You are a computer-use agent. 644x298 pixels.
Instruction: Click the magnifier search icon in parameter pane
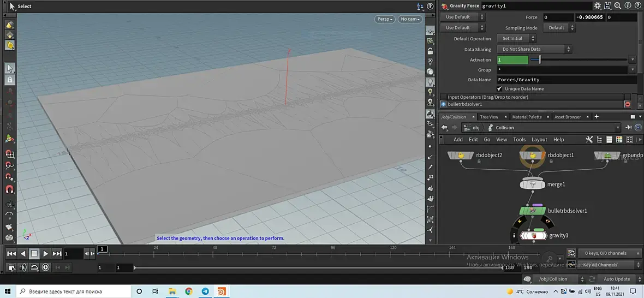click(x=618, y=6)
